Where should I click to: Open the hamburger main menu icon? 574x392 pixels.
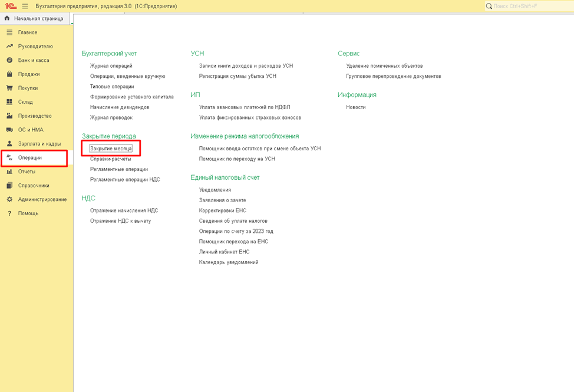tap(25, 6)
